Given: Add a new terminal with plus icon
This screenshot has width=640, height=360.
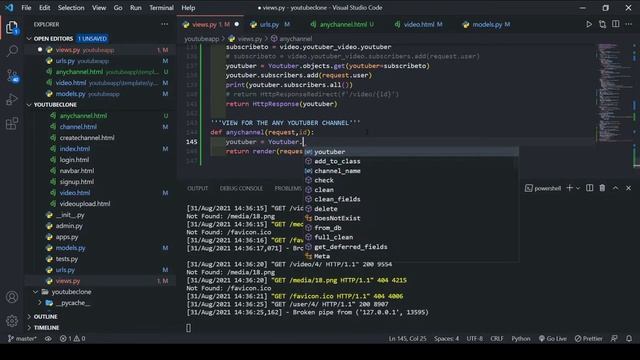Looking at the screenshot, I should 570,188.
